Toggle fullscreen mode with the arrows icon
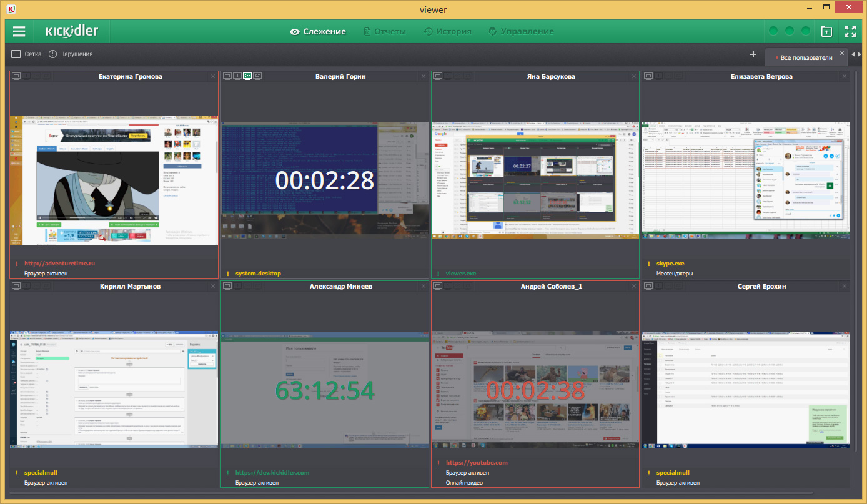This screenshot has height=504, width=867. 850,31
